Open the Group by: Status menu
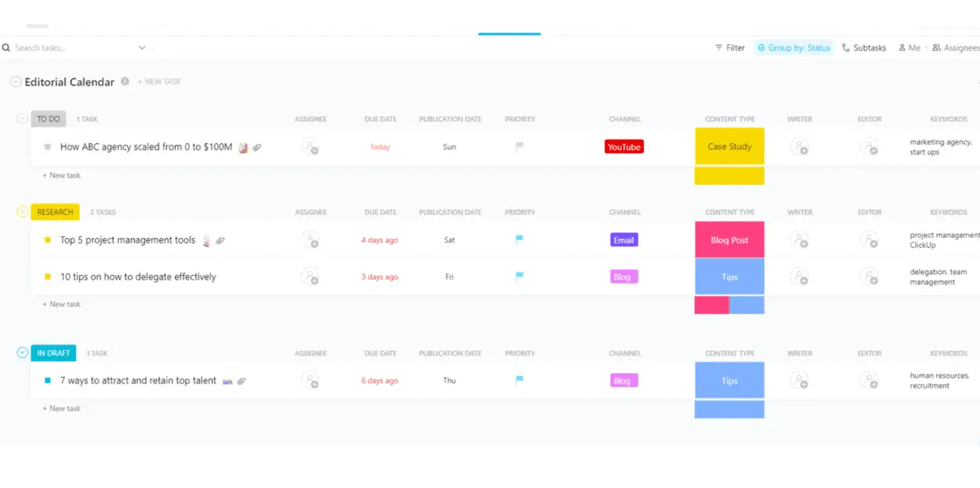This screenshot has height=488, width=980. click(793, 47)
